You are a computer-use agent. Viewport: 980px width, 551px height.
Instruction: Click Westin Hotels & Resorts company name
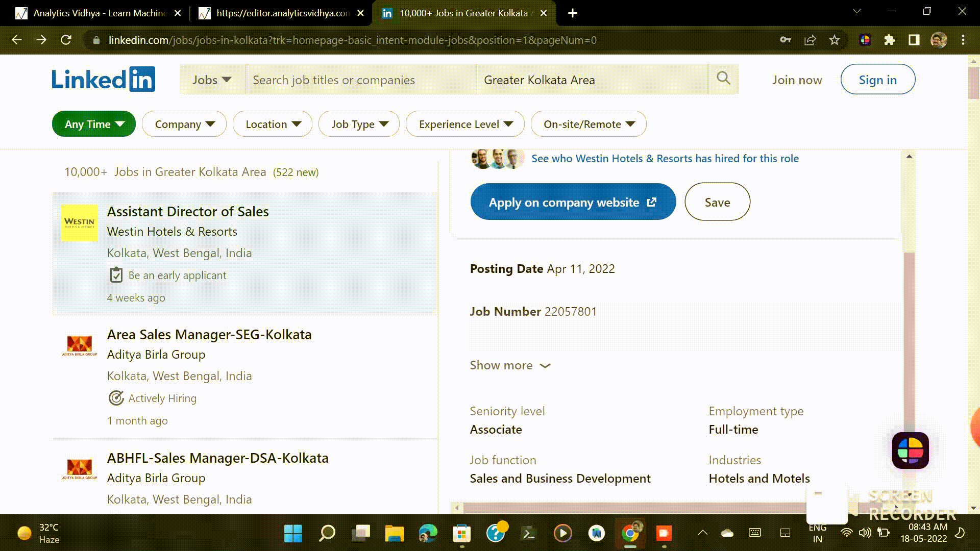(172, 232)
